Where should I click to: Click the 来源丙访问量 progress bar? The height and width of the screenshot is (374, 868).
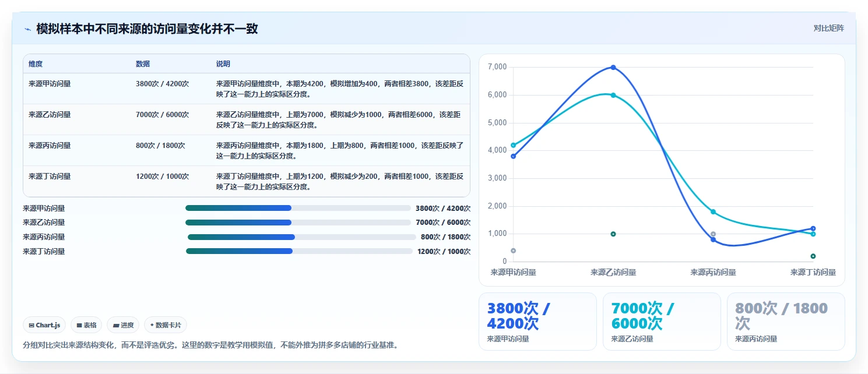pos(302,237)
